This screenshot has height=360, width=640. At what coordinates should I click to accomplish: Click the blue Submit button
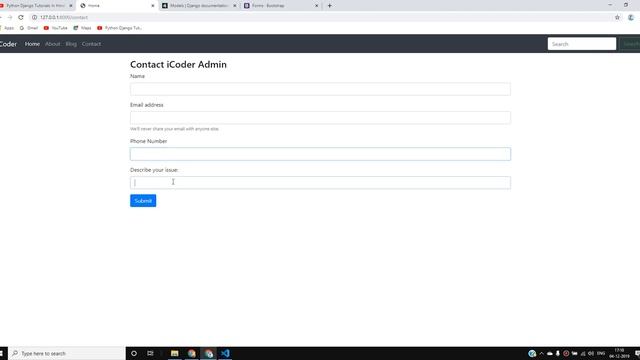tap(143, 200)
